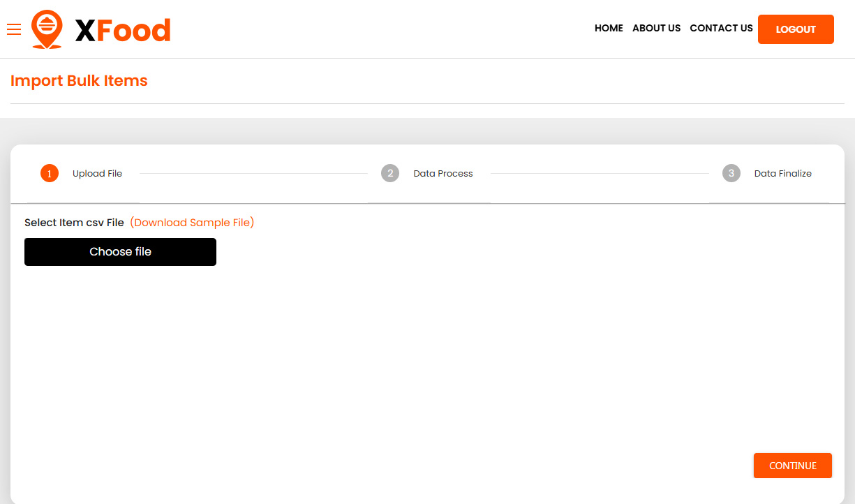Select the step 2 circle indicator

pyautogui.click(x=390, y=174)
